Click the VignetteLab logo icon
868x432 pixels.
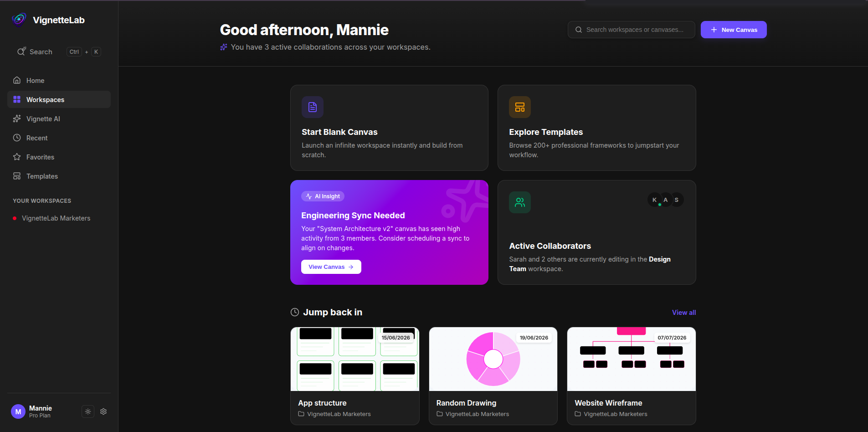tap(19, 20)
